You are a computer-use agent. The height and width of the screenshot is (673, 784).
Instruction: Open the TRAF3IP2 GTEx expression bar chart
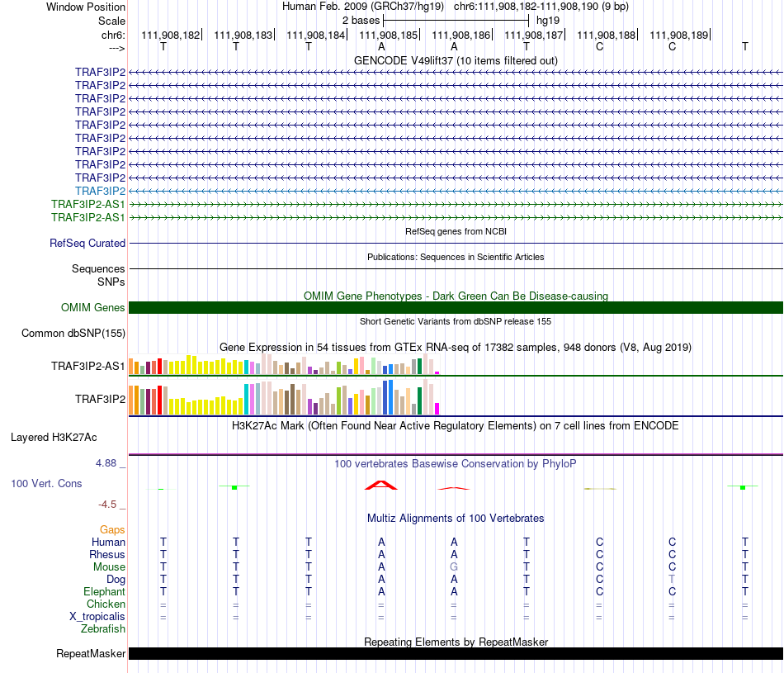click(x=284, y=397)
